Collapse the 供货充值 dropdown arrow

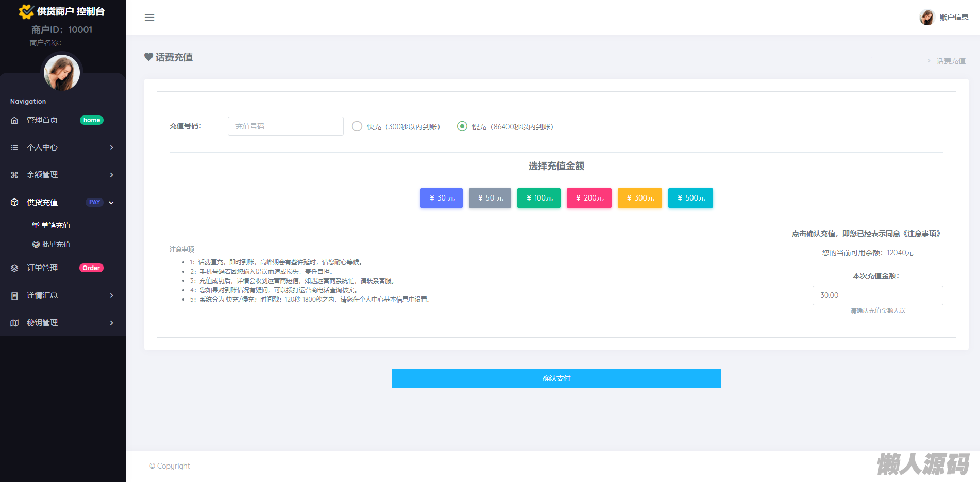click(111, 203)
